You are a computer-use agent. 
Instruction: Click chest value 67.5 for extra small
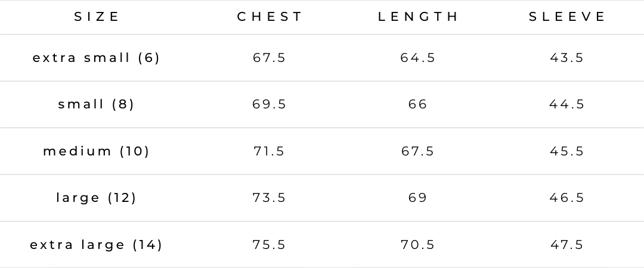(270, 58)
